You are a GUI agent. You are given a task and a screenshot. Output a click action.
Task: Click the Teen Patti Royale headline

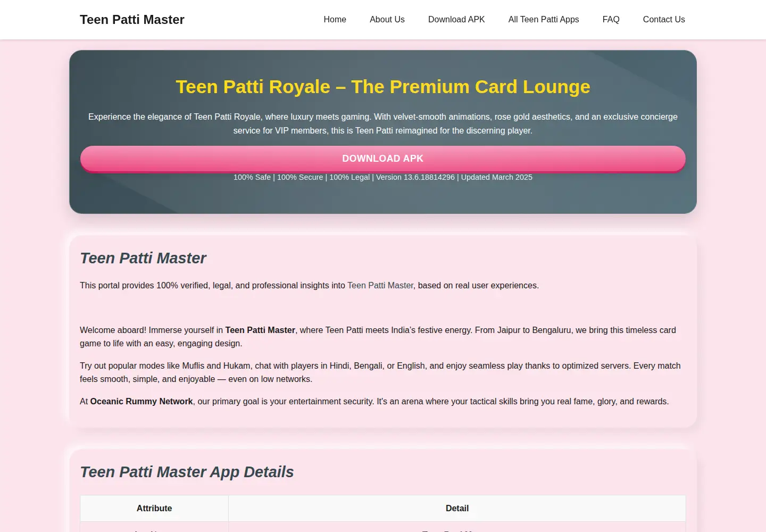coord(383,87)
